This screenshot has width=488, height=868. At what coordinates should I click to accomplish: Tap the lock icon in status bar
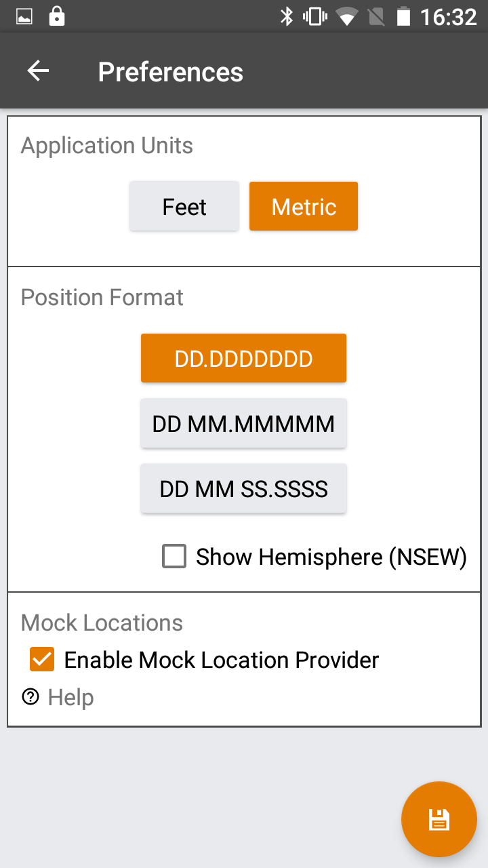(57, 16)
